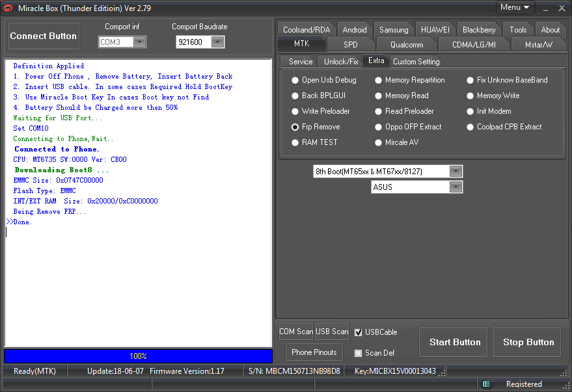Open the HUAWEI tab
The height and width of the screenshot is (392, 572).
pyautogui.click(x=435, y=30)
